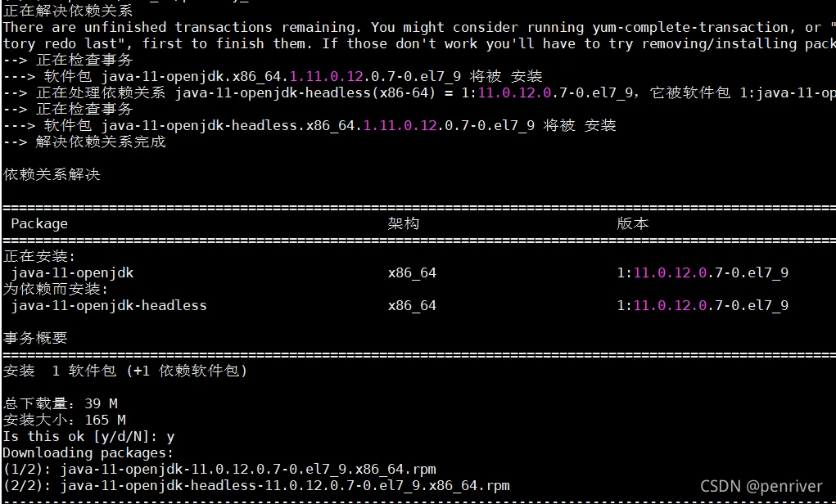Click the Package column header
The width and height of the screenshot is (836, 504).
[39, 223]
